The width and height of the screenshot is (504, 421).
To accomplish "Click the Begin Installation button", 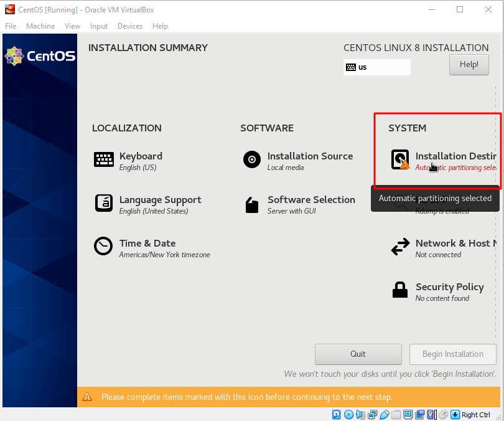I will pos(452,354).
